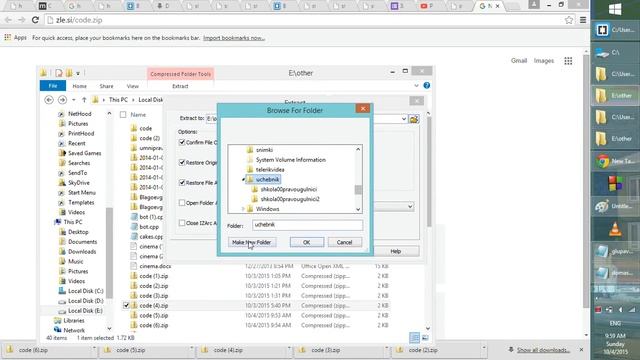Click Make New Folder button
The height and width of the screenshot is (360, 640).
click(x=252, y=242)
